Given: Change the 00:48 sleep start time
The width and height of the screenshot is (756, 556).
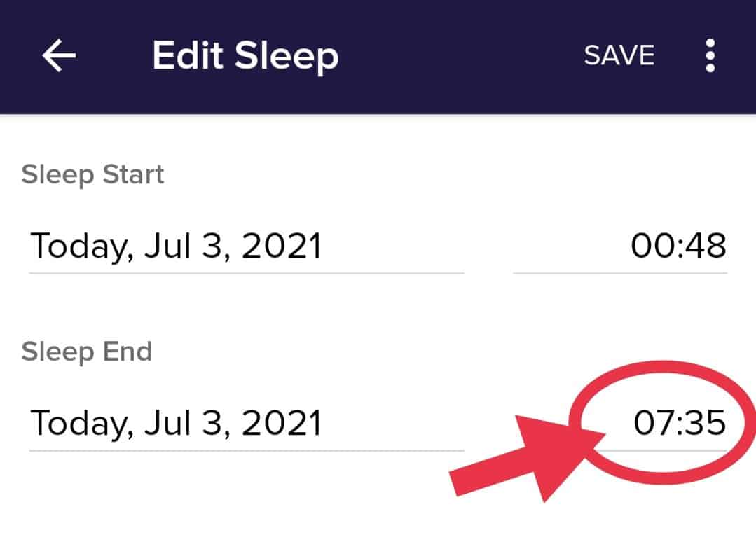Looking at the screenshot, I should pos(678,246).
